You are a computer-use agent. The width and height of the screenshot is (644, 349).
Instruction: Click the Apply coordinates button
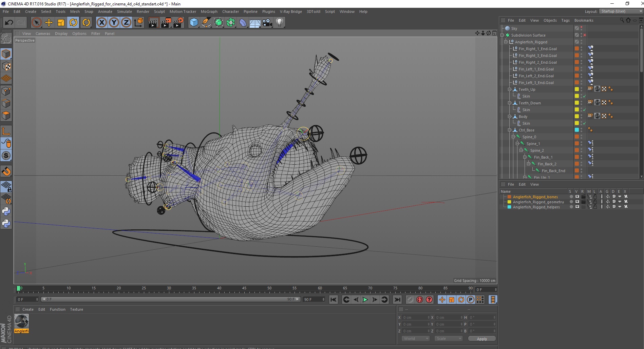click(482, 339)
